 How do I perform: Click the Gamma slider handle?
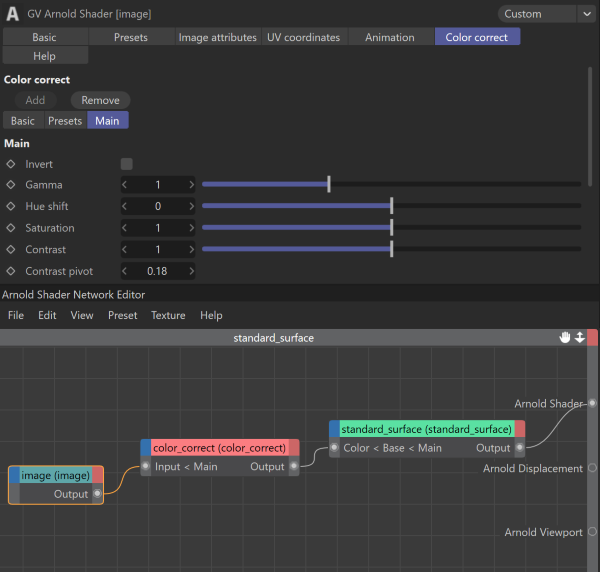point(329,184)
